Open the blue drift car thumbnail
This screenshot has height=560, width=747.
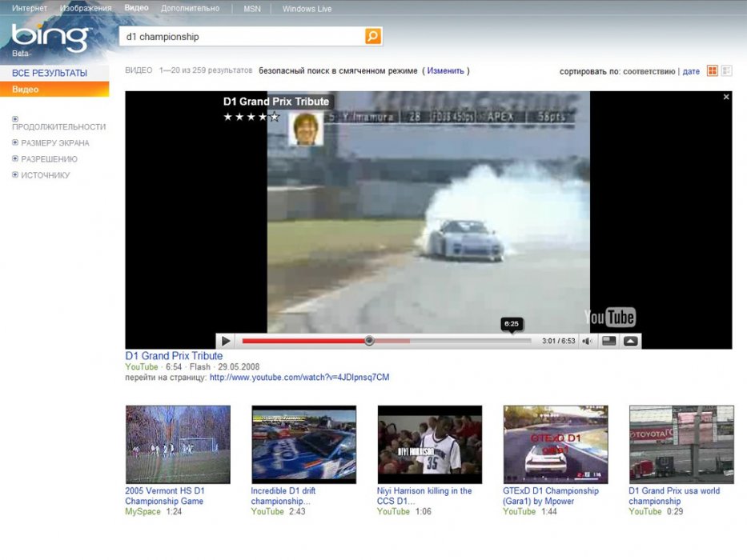[x=303, y=444]
